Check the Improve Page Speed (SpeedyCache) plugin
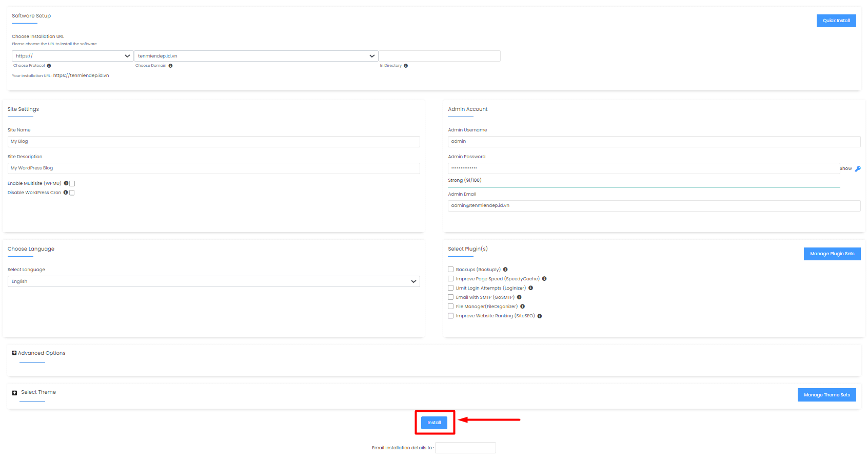The width and height of the screenshot is (868, 458). (450, 279)
